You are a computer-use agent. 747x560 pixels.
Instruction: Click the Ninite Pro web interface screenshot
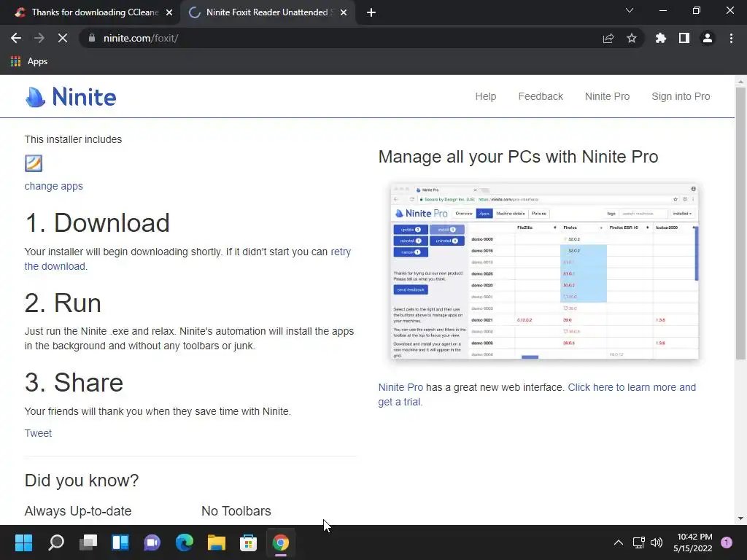click(544, 271)
